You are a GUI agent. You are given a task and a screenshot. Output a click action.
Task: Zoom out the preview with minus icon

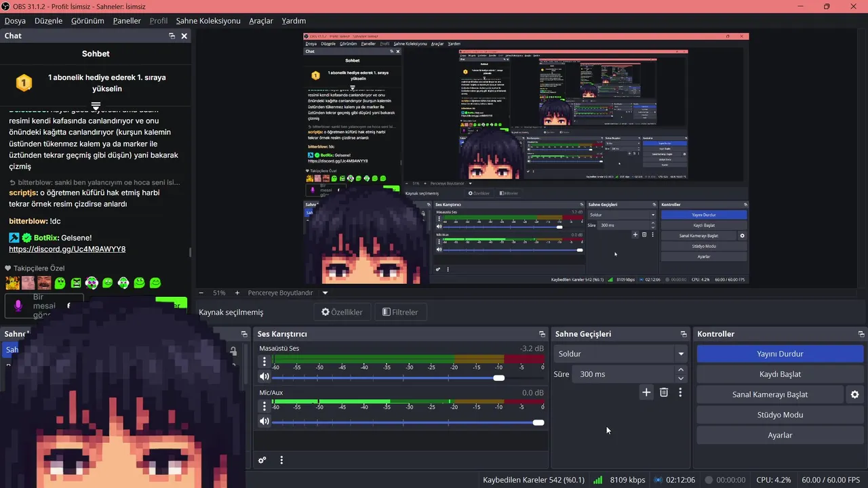201,293
